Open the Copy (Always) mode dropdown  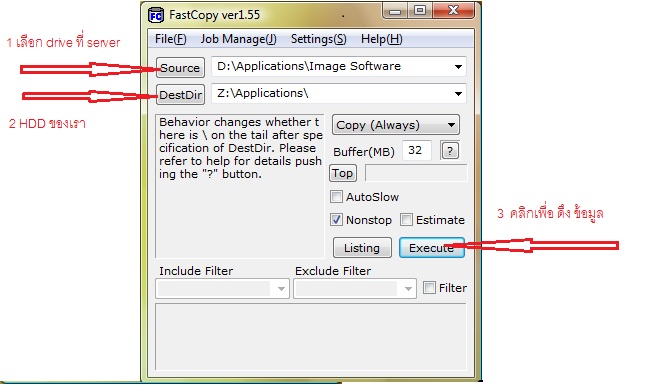[x=395, y=125]
